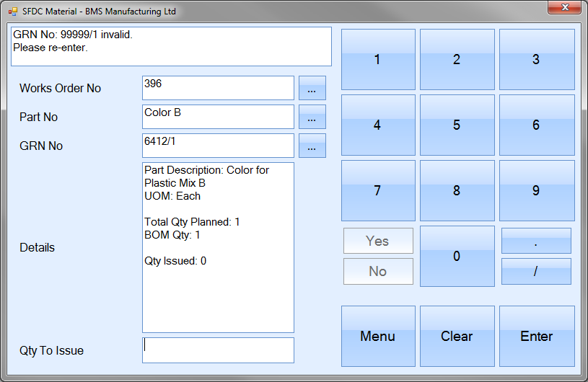This screenshot has width=588, height=382.
Task: Click keypad digit 5
Action: (457, 125)
